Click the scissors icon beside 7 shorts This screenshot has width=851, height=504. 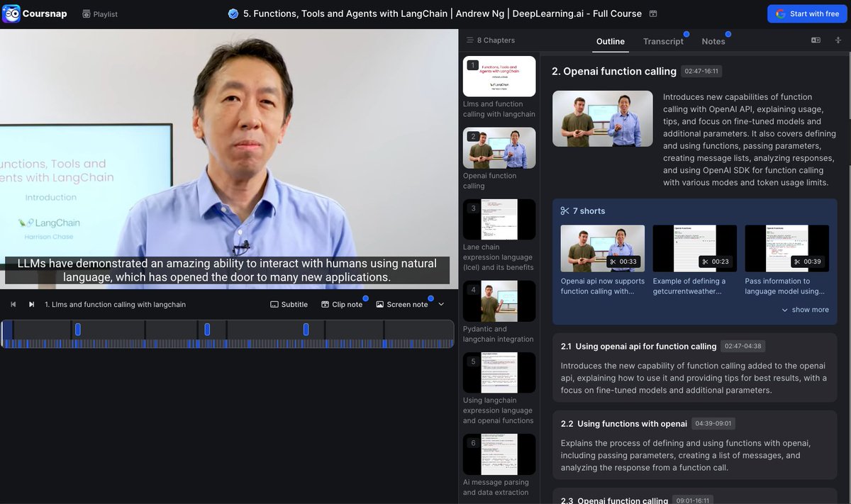[x=565, y=211]
